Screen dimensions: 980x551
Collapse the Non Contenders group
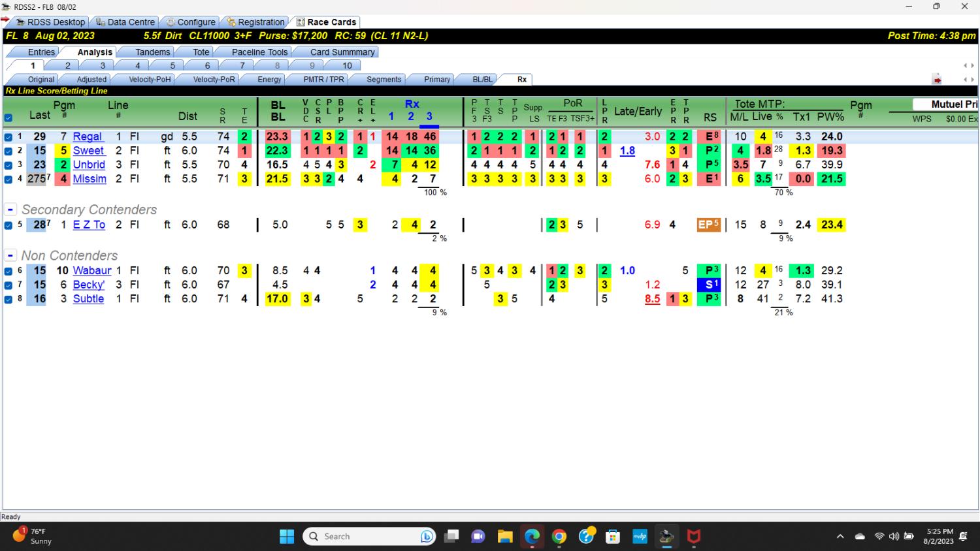pos(10,256)
